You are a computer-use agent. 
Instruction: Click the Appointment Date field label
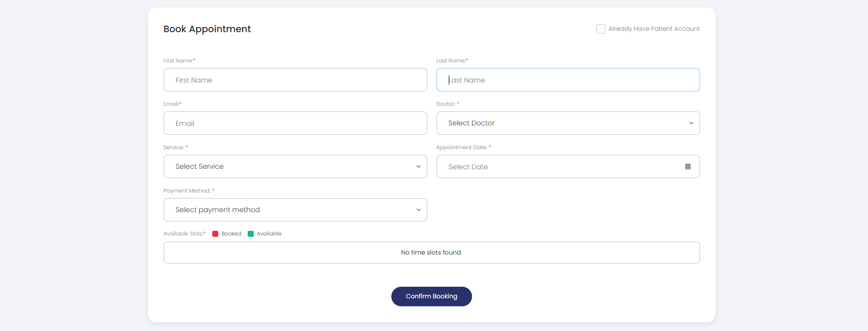point(461,147)
